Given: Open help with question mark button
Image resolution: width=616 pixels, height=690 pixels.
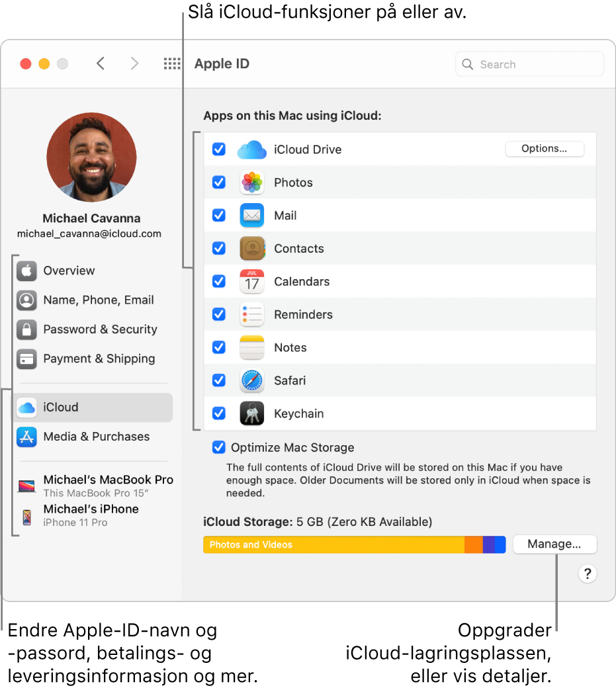Looking at the screenshot, I should coord(588,574).
